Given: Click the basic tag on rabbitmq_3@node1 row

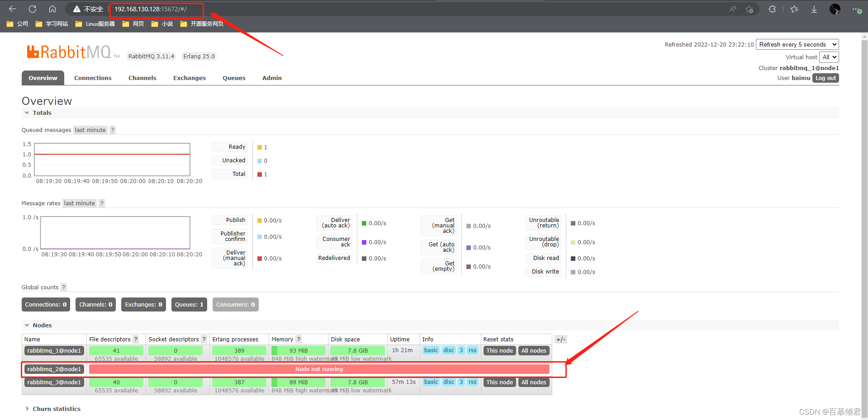Looking at the screenshot, I should pyautogui.click(x=431, y=382).
